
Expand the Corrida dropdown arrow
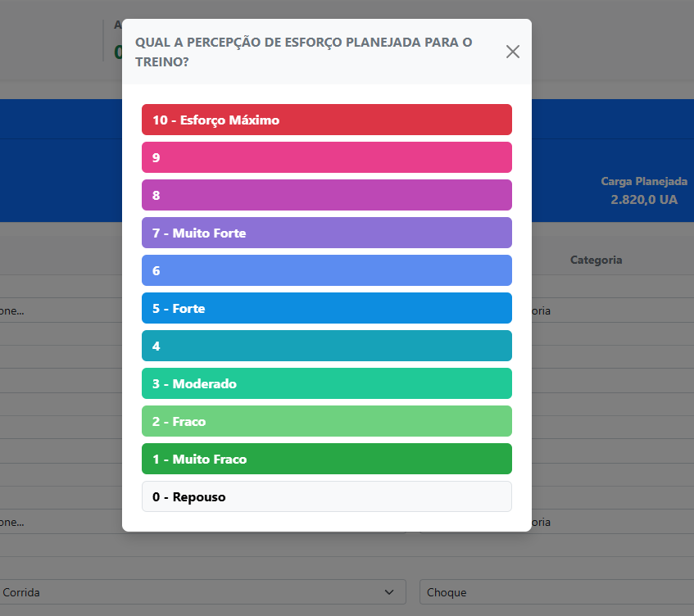pos(388,592)
